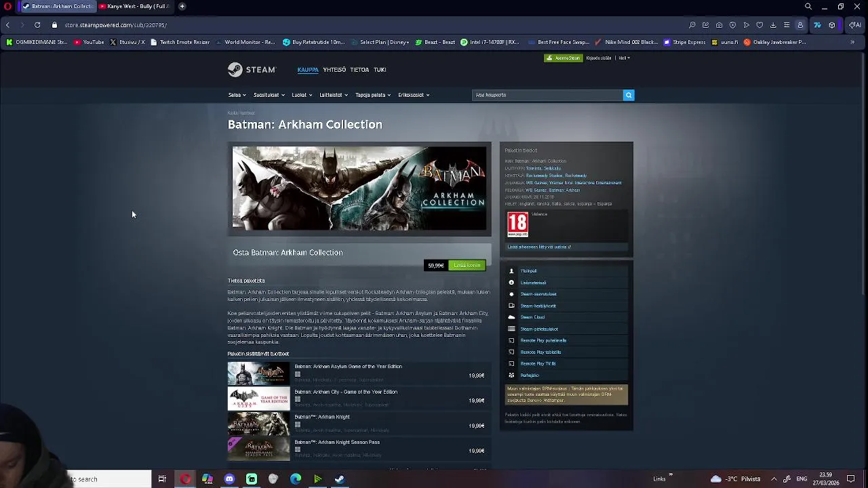This screenshot has height=488, width=868.
Task: Click the Remote Play tabletilla icon
Action: (511, 352)
